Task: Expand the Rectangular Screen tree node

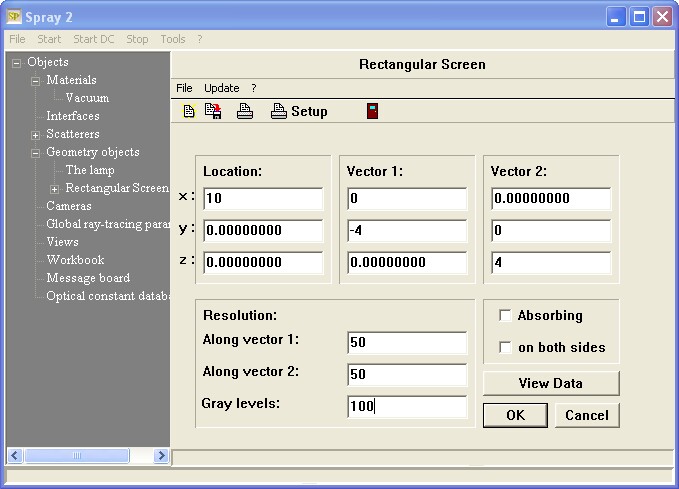Action: tap(55, 189)
